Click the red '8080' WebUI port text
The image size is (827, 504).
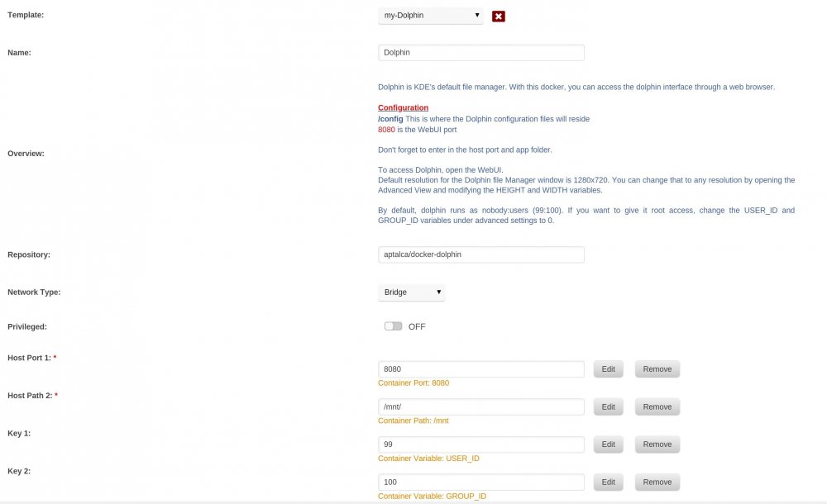point(386,130)
